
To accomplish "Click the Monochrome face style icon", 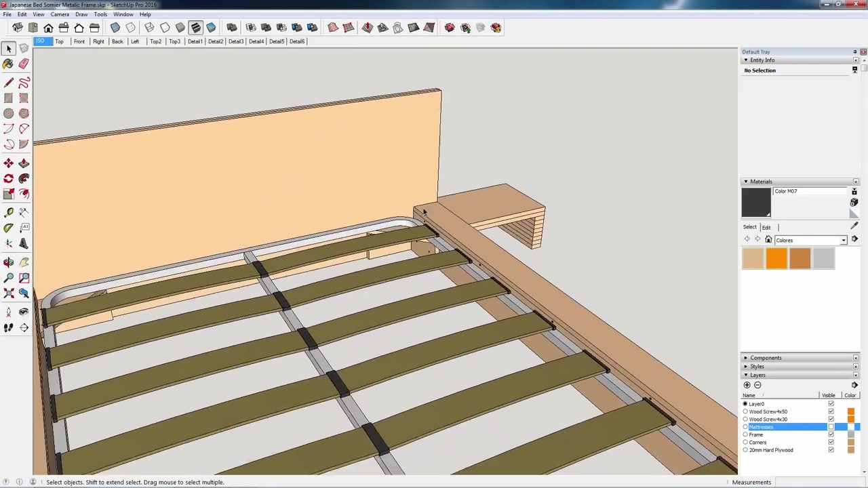I will point(211,28).
